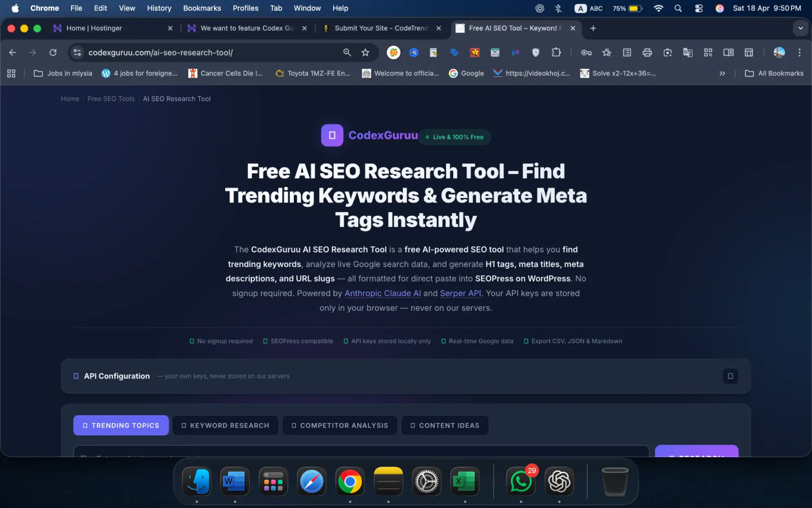Screen dimensions: 812x508
Task: Open Excel from the dock
Action: 464,482
